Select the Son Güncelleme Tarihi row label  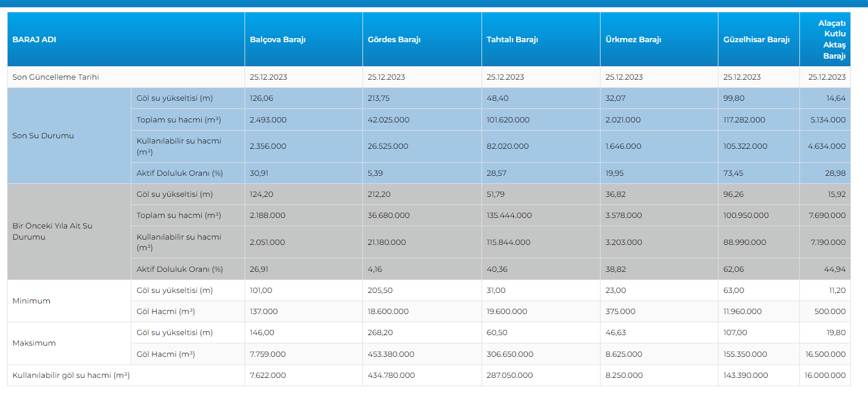56,77
